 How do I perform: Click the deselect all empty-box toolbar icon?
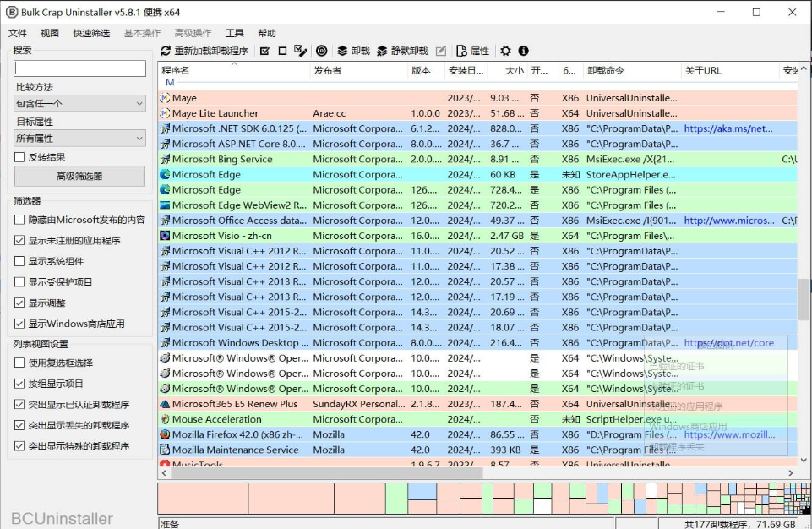pyautogui.click(x=282, y=51)
